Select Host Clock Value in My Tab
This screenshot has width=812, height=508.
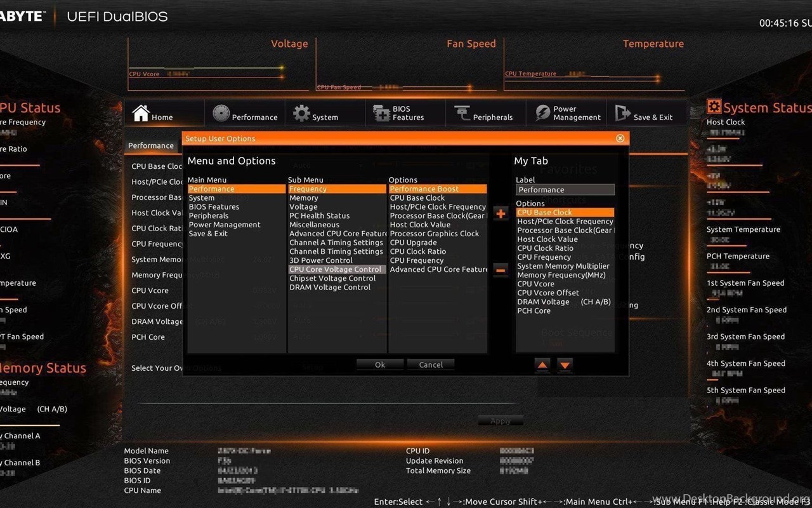click(x=565, y=239)
